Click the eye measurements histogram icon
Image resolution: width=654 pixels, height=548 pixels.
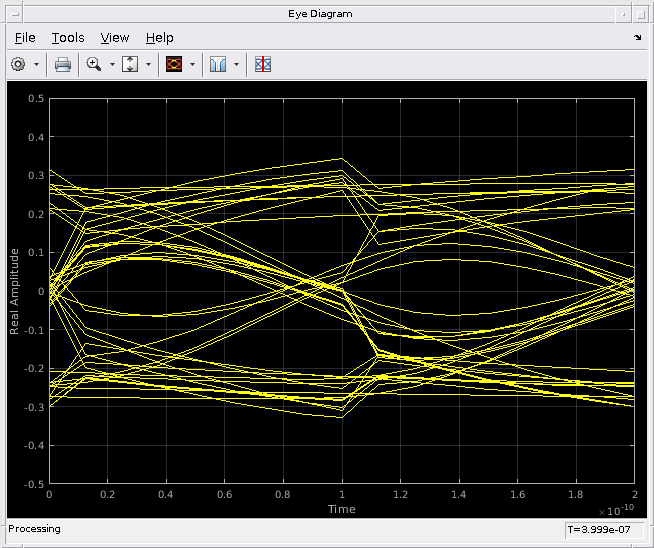[x=218, y=64]
